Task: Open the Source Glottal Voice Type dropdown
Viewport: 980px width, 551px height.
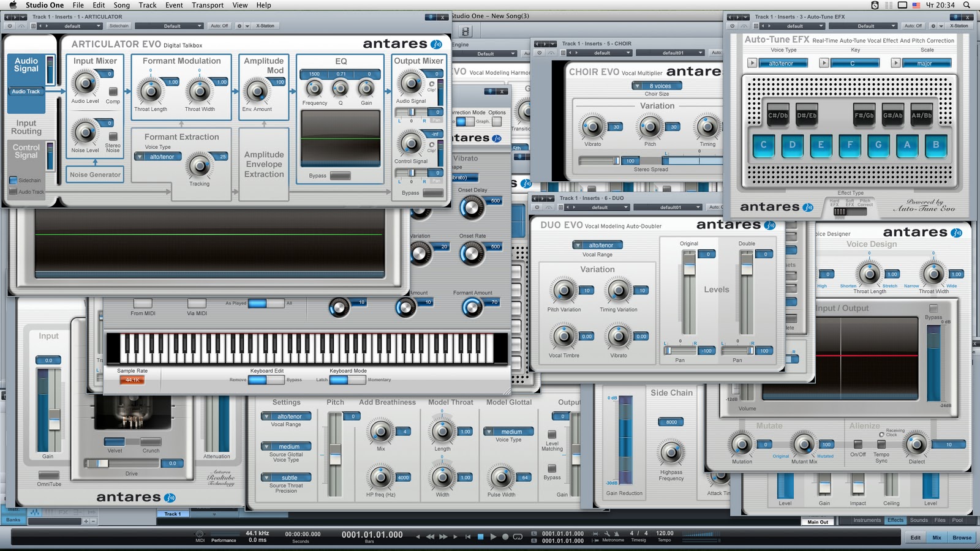Action: point(286,446)
